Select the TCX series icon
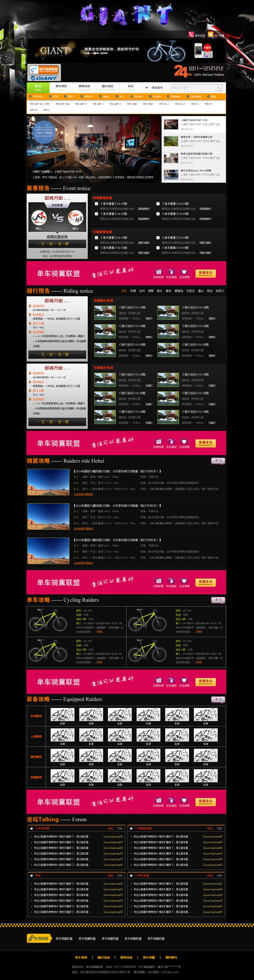The height and width of the screenshot is (980, 254). [117, 97]
